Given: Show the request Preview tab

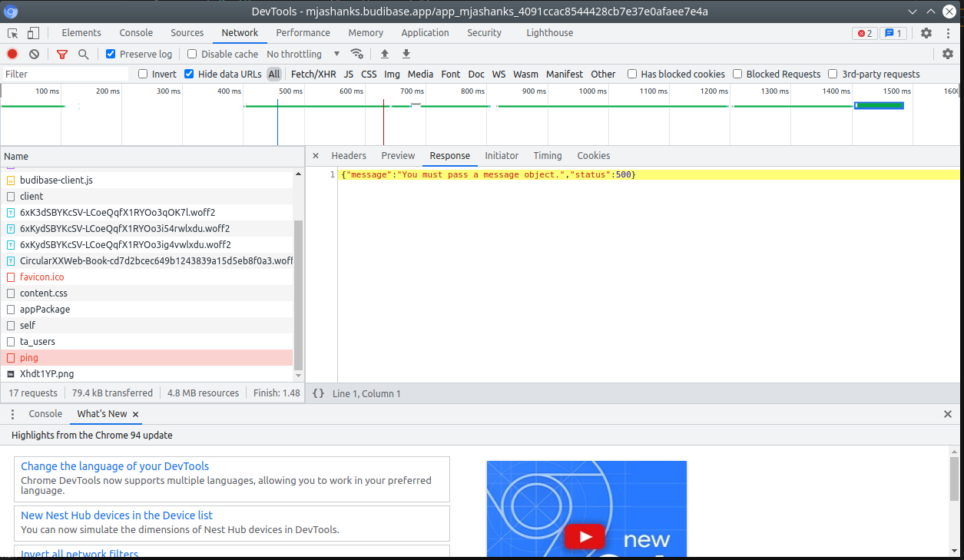Looking at the screenshot, I should pos(398,155).
